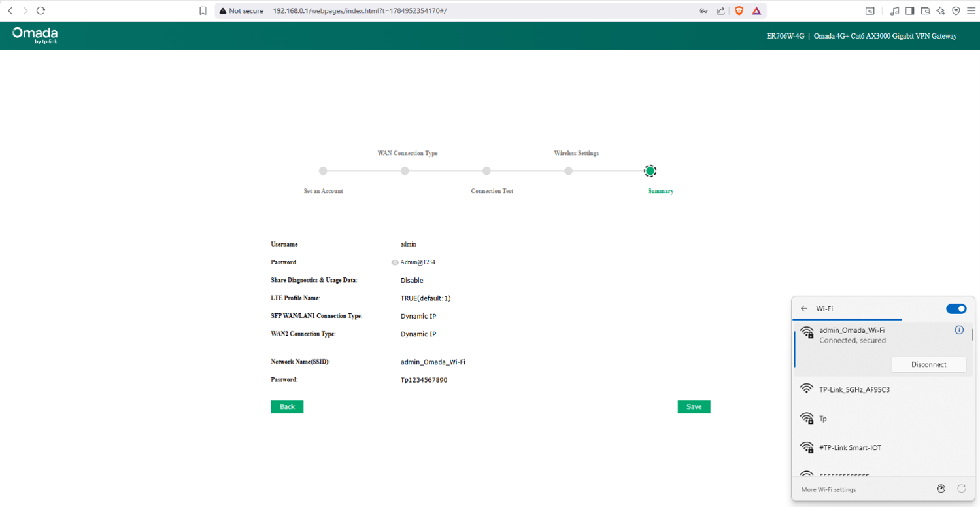Image resolution: width=980 pixels, height=507 pixels.
Task: Click the TRUE(default:1) LTE profile value
Action: (x=426, y=298)
